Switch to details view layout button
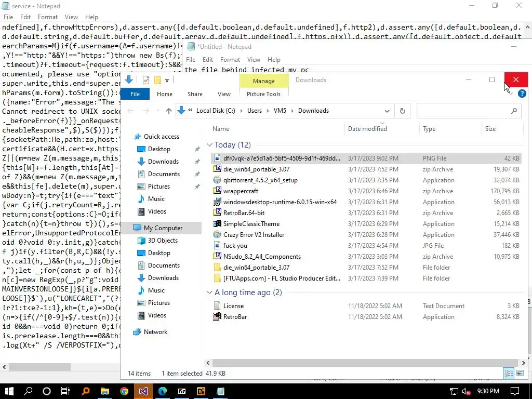This screenshot has width=532, height=399. point(509,373)
